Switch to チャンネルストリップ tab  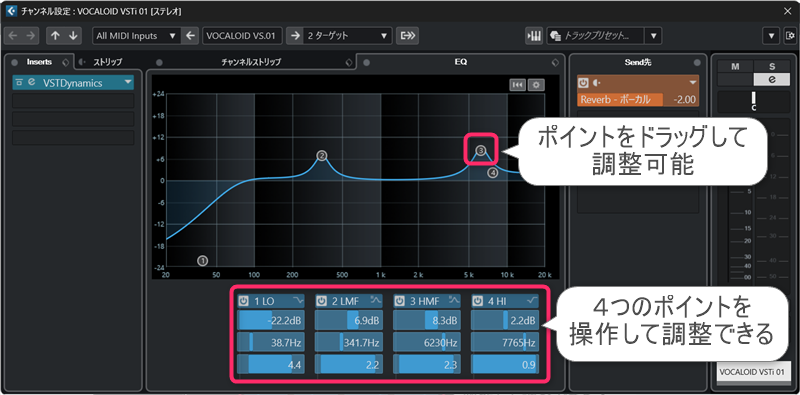tap(251, 62)
